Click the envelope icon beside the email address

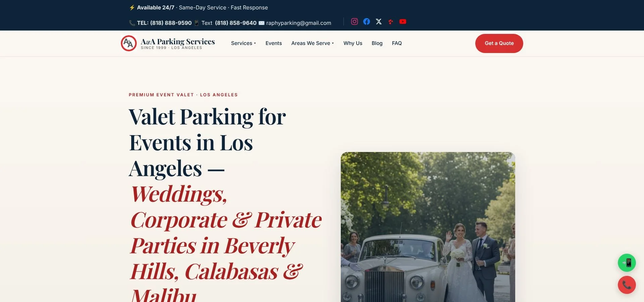pyautogui.click(x=261, y=23)
